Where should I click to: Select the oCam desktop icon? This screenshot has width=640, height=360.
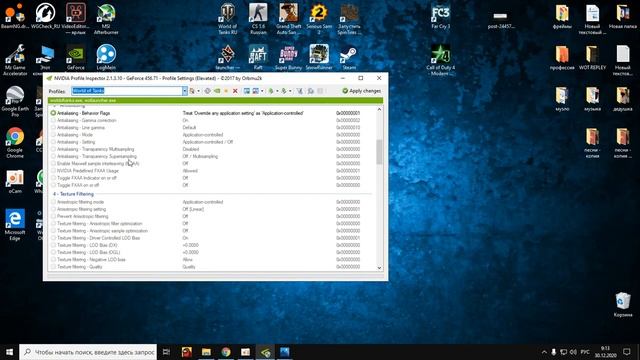(x=15, y=182)
